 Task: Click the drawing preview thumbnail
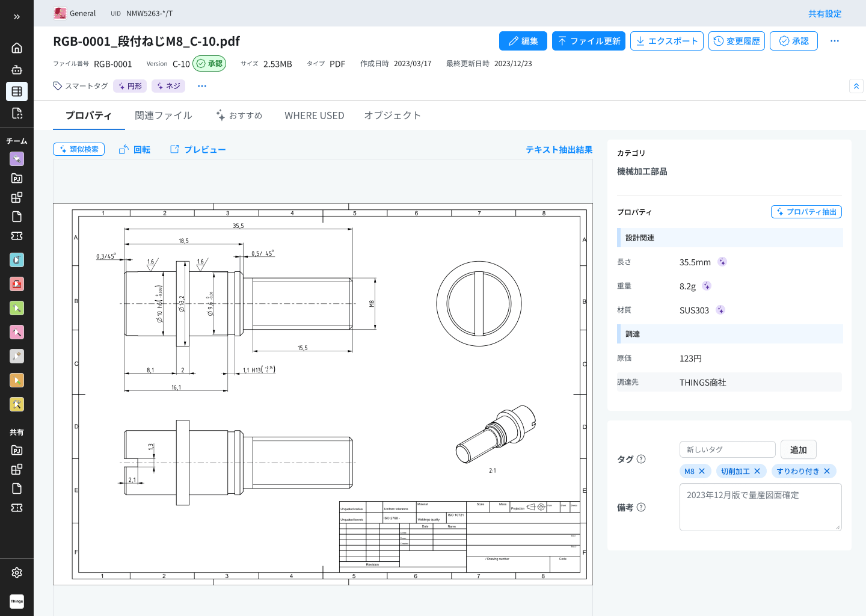323,394
